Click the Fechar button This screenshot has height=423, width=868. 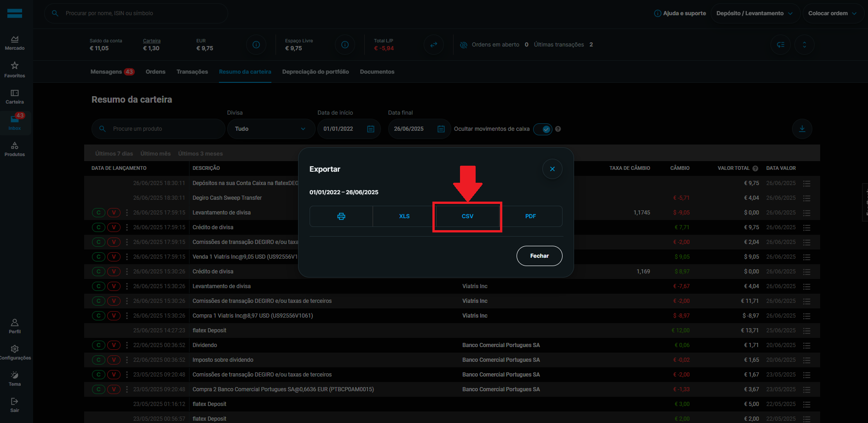(x=540, y=256)
